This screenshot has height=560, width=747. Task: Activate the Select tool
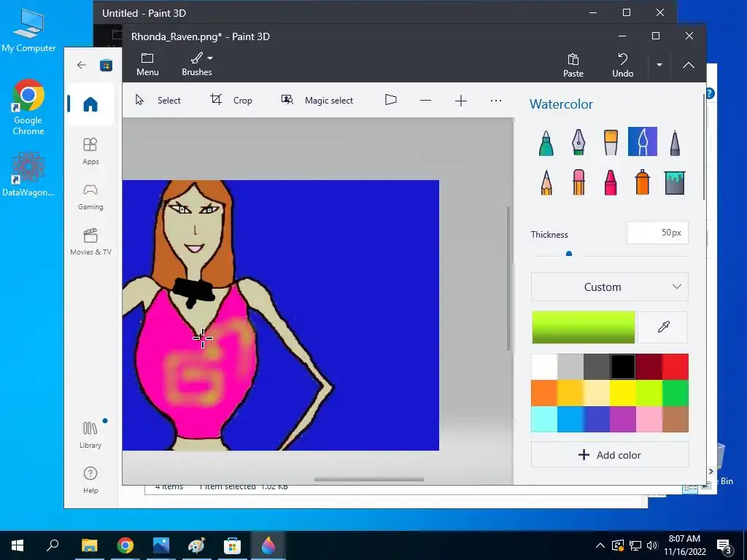(158, 101)
